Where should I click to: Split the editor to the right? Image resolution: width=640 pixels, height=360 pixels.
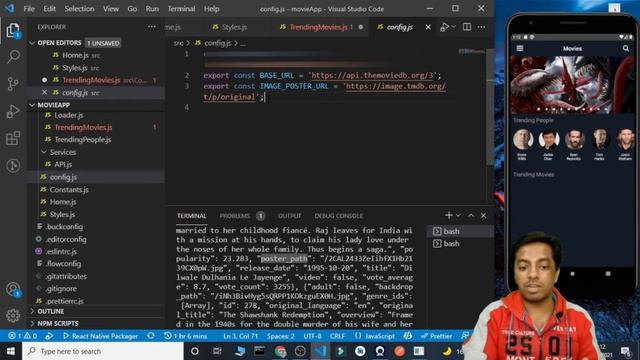click(x=467, y=27)
